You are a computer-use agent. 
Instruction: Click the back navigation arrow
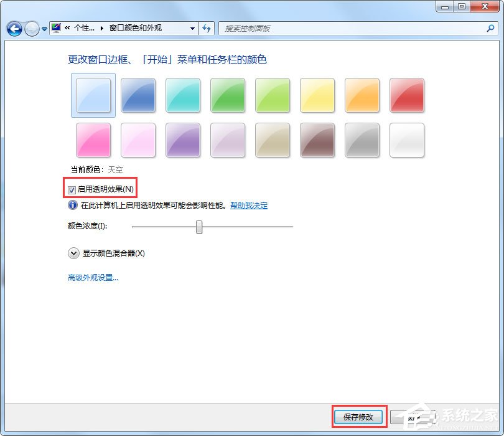[x=14, y=29]
